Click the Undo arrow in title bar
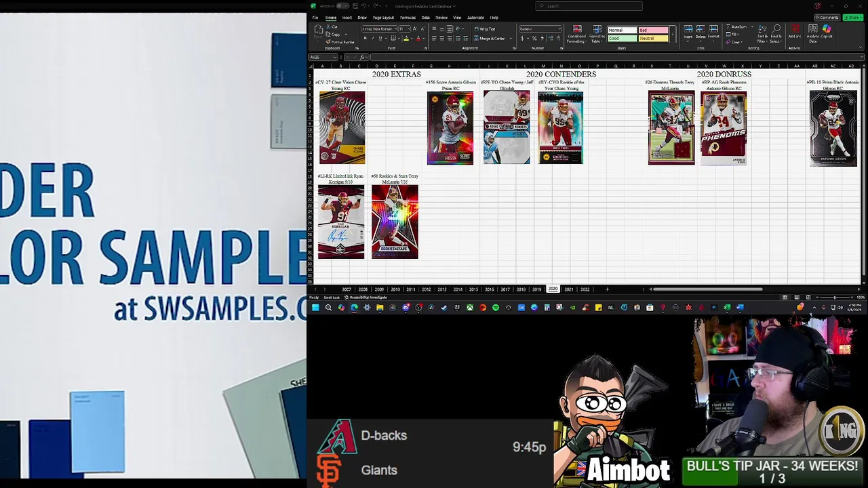868x488 pixels. (363, 6)
